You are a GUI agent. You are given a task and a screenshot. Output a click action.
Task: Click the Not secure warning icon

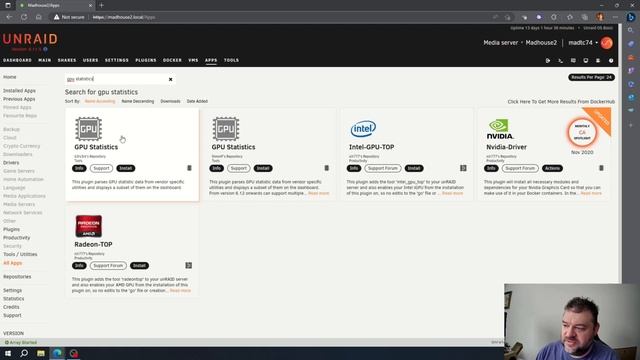56,17
